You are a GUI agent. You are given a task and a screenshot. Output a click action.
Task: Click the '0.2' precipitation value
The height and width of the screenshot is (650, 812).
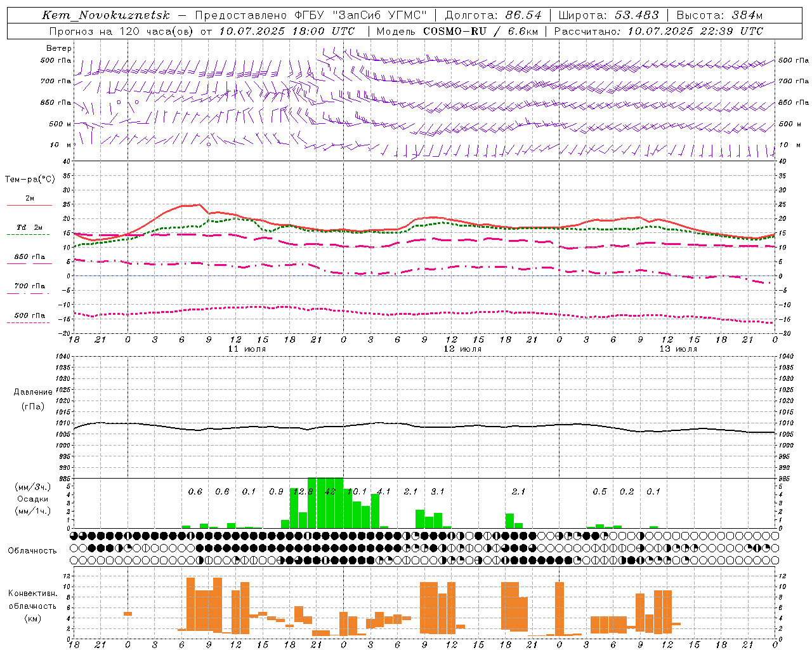pyautogui.click(x=627, y=491)
